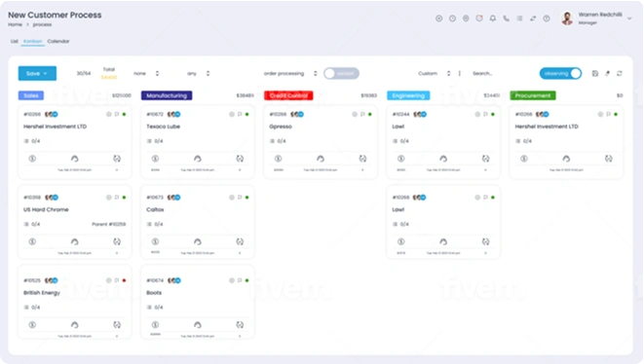Click the Parent #10259 link on US Hard Chrome
Viewport: 644px width, 364px height.
click(108, 224)
